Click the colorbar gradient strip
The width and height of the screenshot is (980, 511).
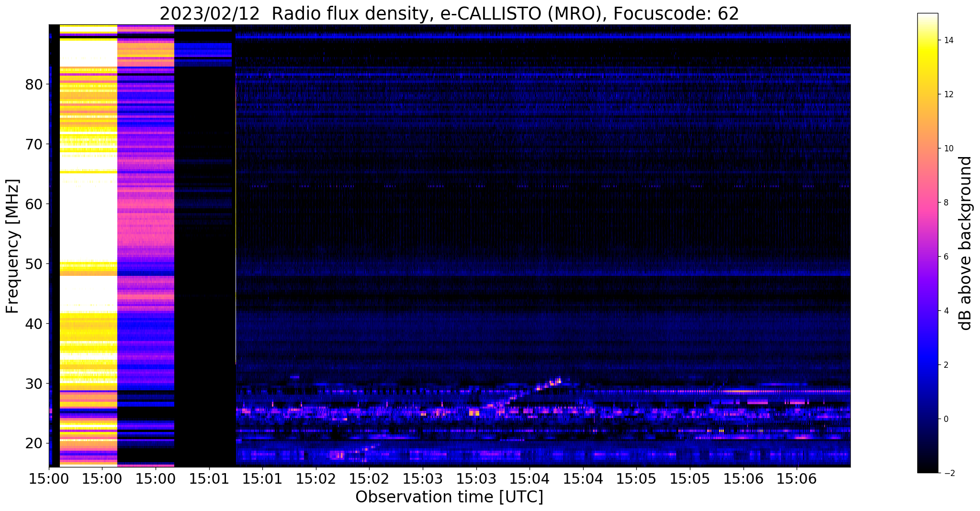coord(927,243)
